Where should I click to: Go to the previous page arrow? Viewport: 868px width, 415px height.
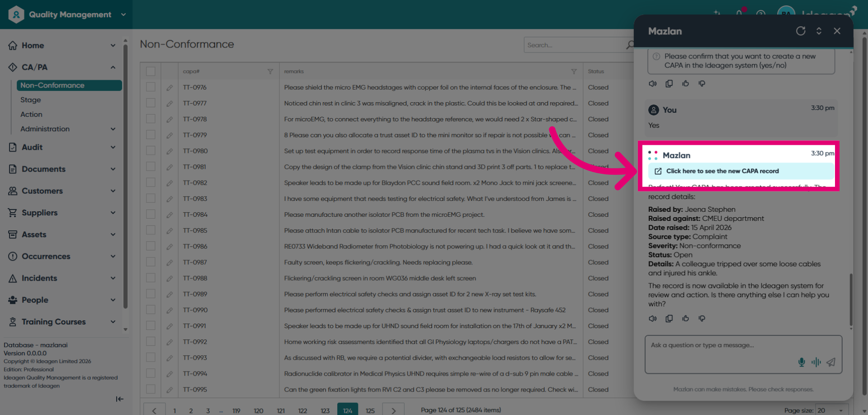(154, 410)
